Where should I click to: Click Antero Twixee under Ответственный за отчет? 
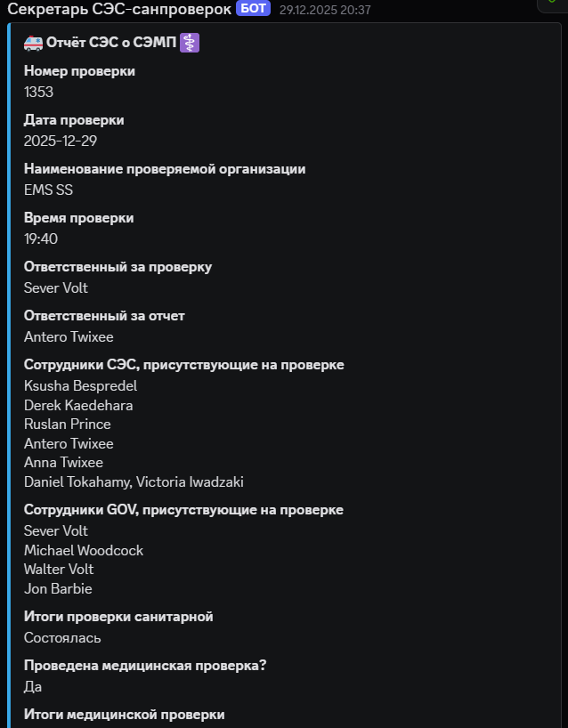69,336
